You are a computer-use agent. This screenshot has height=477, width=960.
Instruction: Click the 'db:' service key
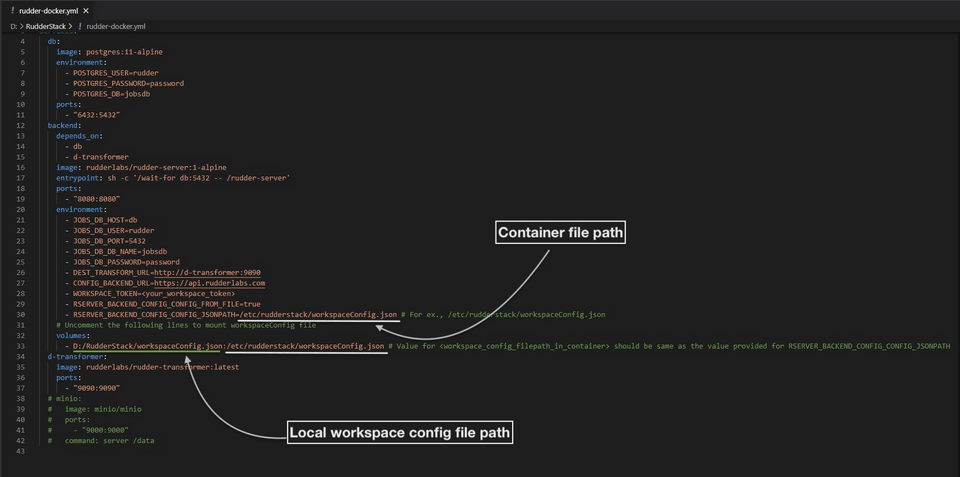(54, 42)
